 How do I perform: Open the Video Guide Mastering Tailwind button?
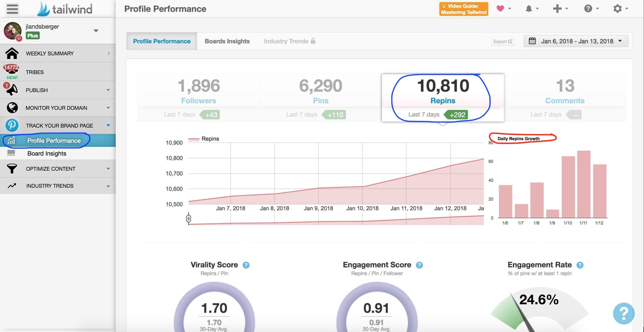pos(463,9)
